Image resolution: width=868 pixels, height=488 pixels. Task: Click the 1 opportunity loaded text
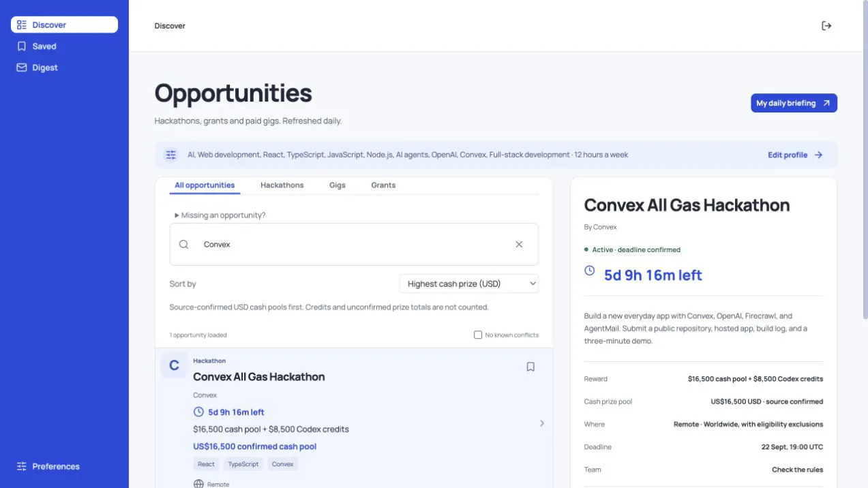click(x=198, y=335)
